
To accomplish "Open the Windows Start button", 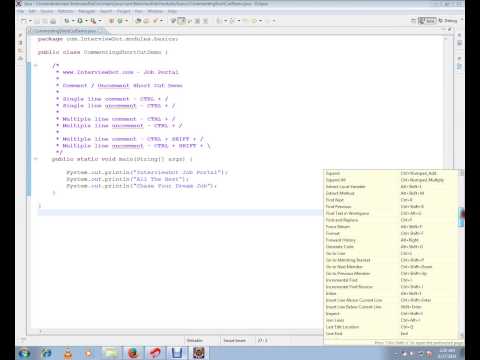I will tap(24, 353).
